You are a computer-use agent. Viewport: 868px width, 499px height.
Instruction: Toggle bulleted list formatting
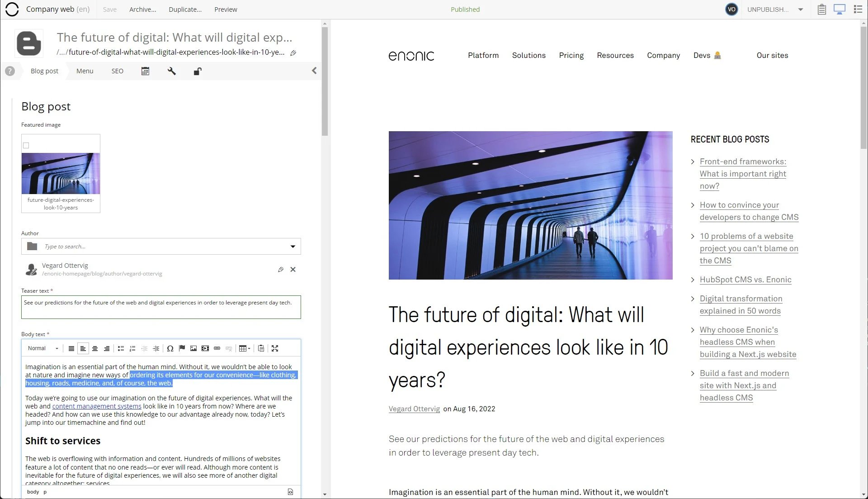pos(121,348)
